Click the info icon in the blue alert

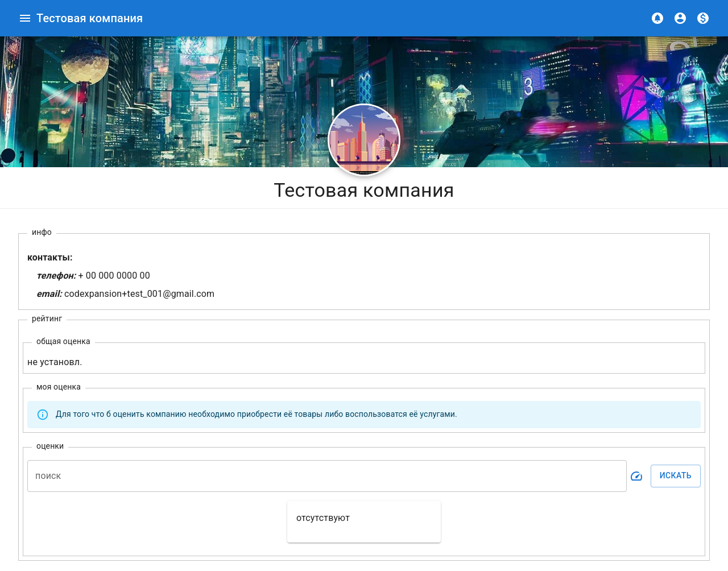(x=43, y=415)
